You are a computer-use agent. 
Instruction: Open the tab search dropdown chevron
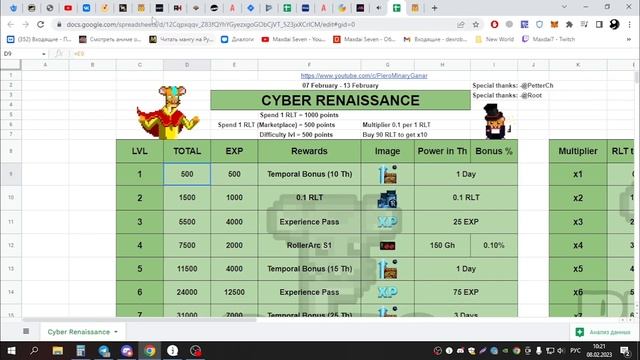[564, 7]
